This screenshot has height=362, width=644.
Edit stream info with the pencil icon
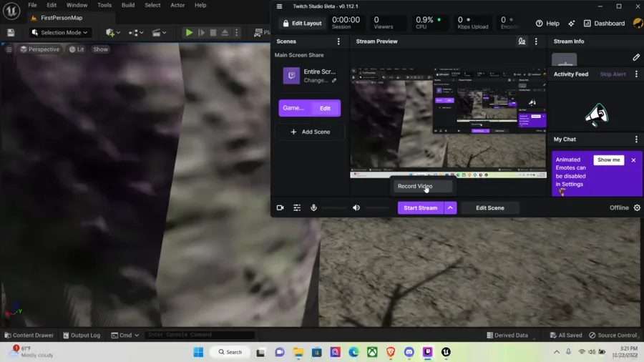[636, 57]
